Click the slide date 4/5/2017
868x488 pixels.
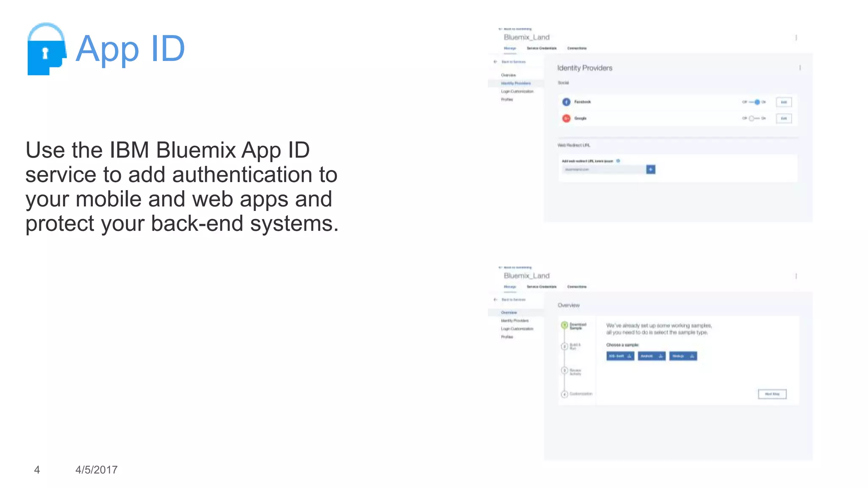pos(96,470)
